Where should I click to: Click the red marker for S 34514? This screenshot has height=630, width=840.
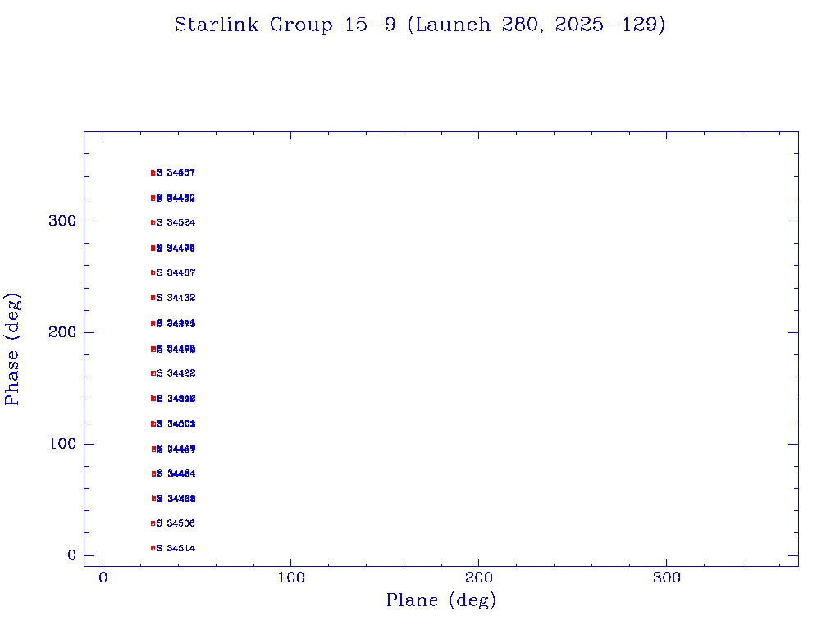click(153, 548)
